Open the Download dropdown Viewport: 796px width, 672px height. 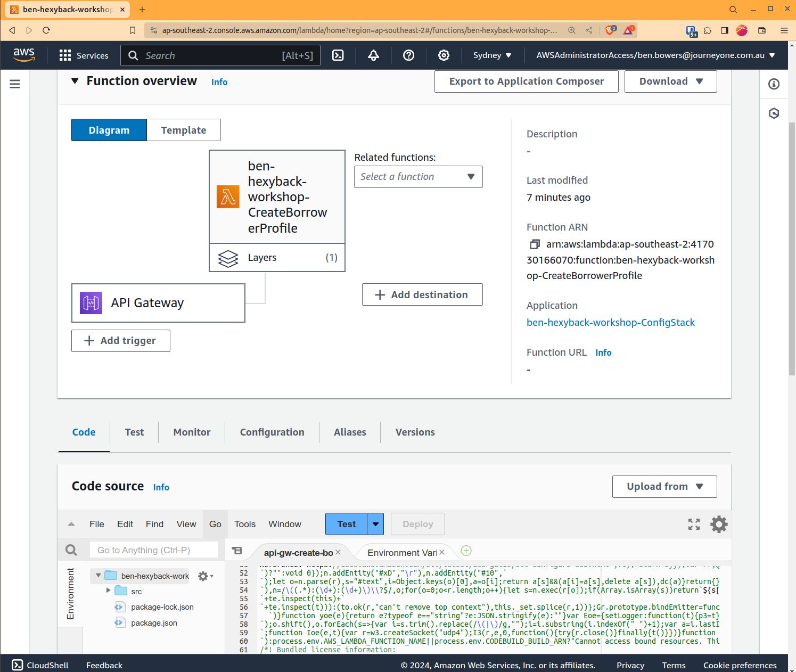click(671, 81)
